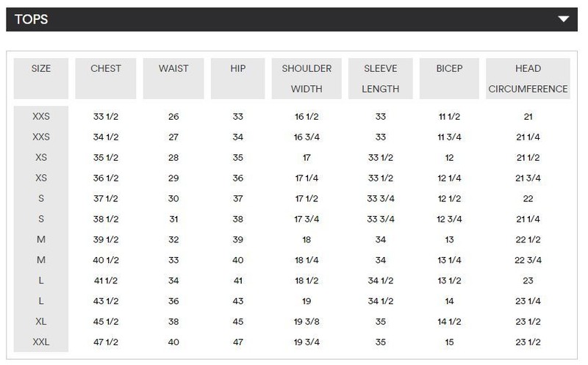The width and height of the screenshot is (588, 365).
Task: Select the WAIST column header
Action: (x=173, y=69)
